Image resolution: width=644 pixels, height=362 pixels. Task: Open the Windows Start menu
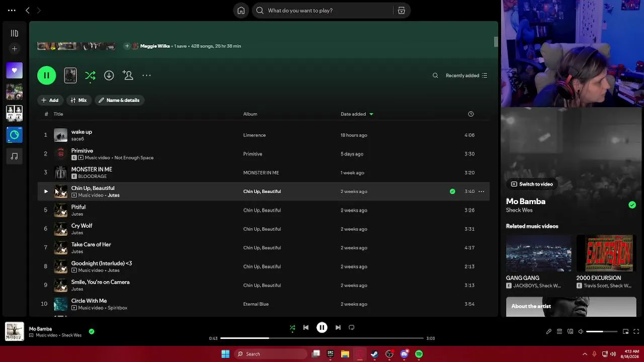225,354
